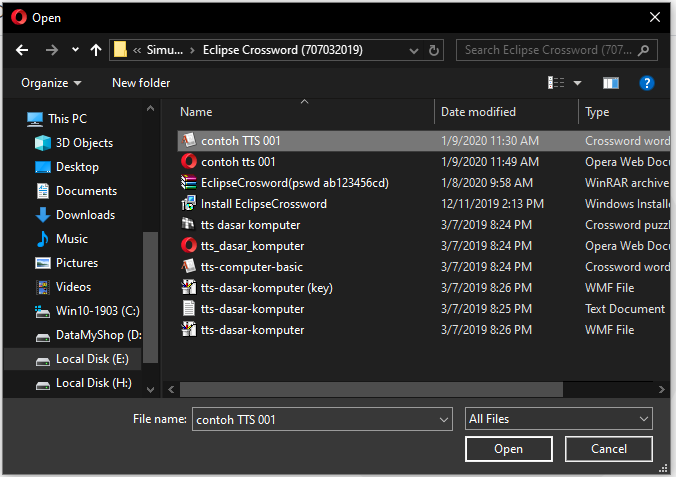Open the All Files type dropdown
This screenshot has height=477, width=676.
559,419
